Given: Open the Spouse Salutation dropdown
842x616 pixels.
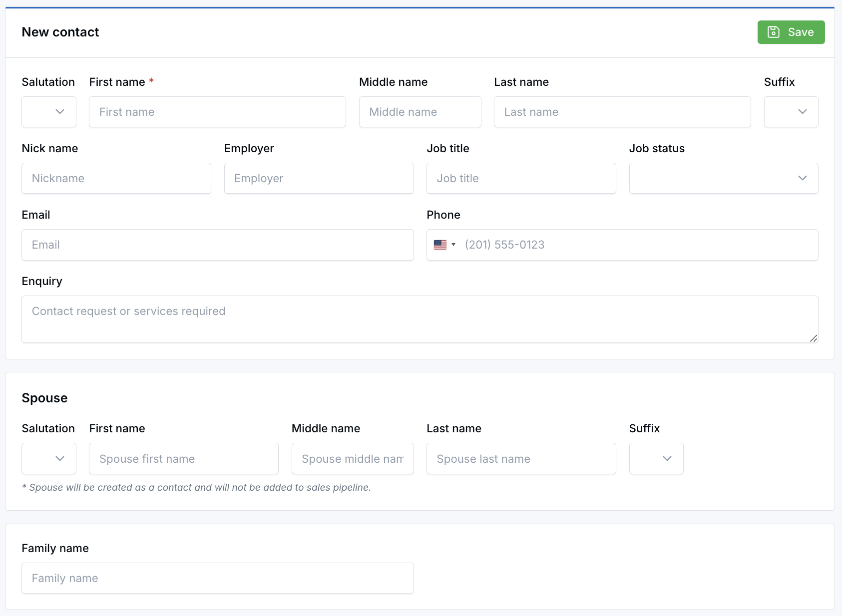Looking at the screenshot, I should (x=49, y=458).
